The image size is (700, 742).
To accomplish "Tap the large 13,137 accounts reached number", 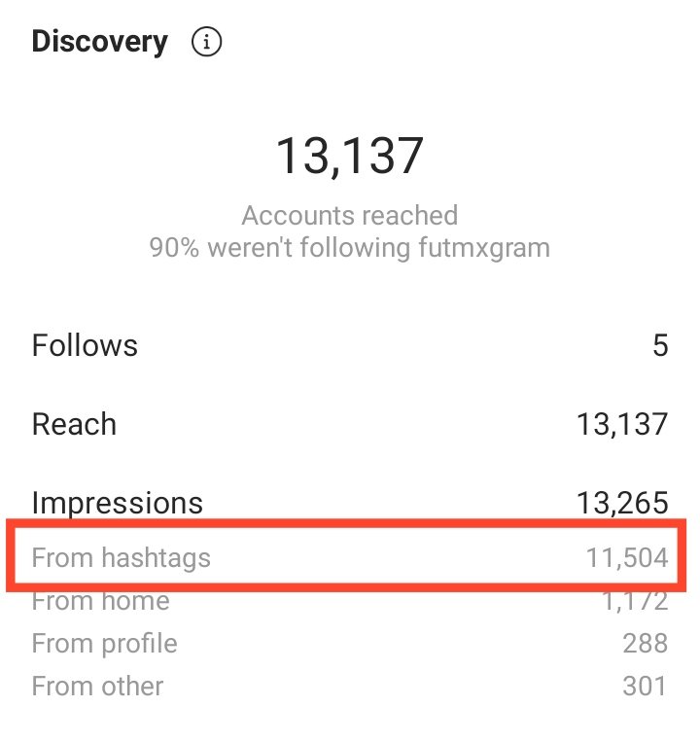I will click(350, 156).
